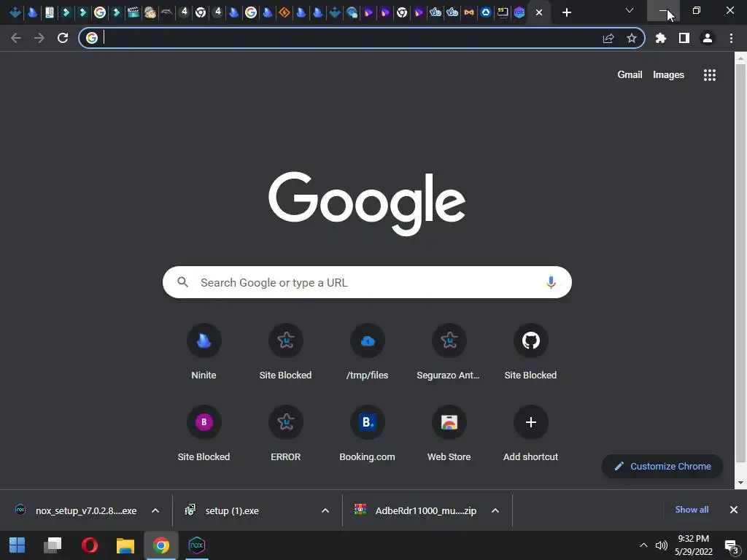Switch to the orange bowtie icon tab
The image size is (747, 560).
pyautogui.click(x=469, y=12)
